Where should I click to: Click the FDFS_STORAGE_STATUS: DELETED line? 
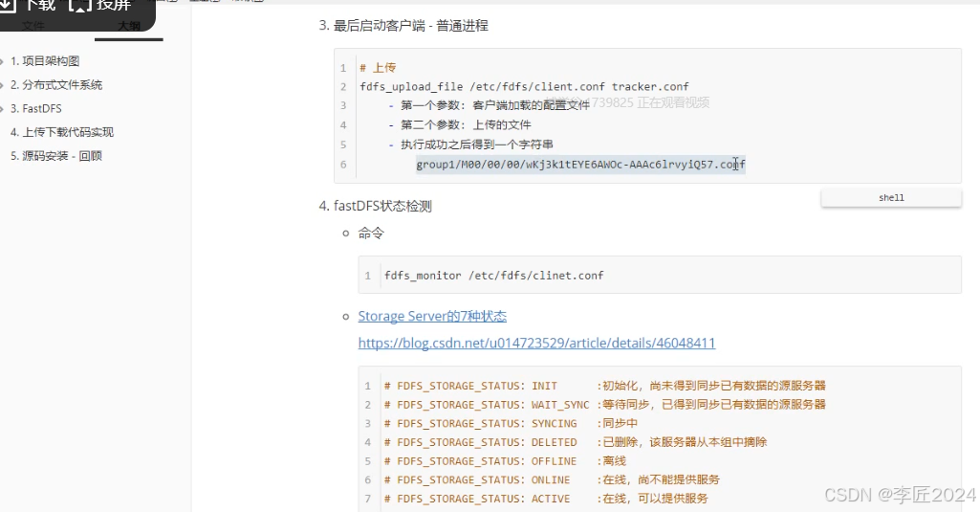[575, 442]
